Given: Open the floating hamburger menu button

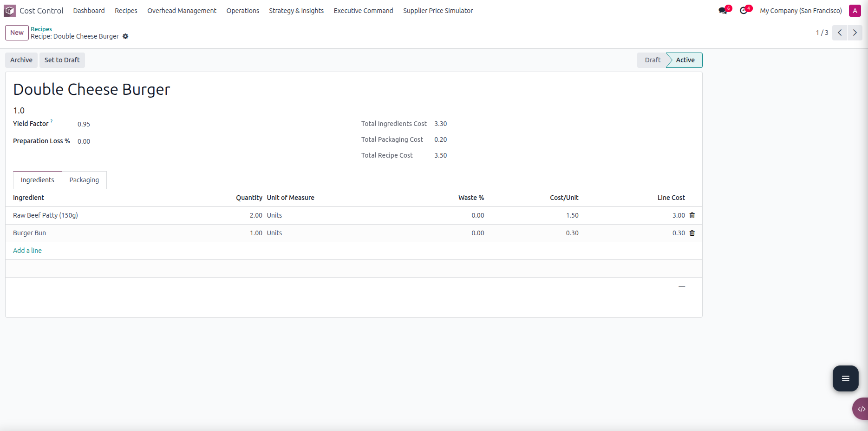Looking at the screenshot, I should 845,378.
